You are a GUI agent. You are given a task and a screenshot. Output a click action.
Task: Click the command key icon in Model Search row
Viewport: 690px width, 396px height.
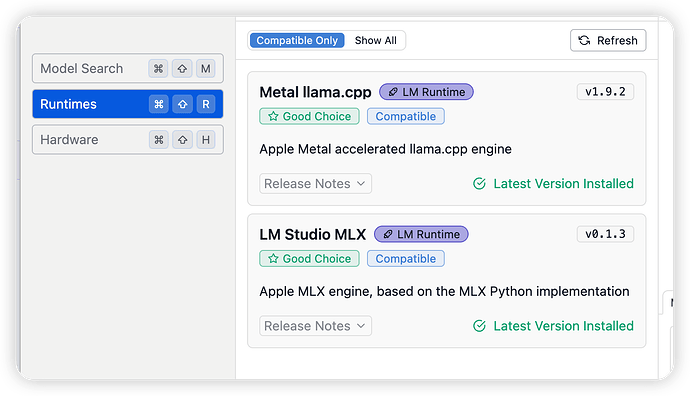click(x=158, y=69)
